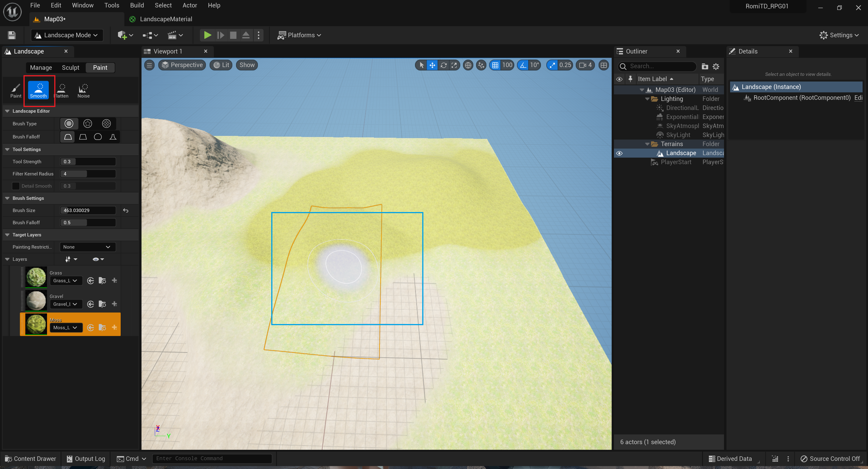This screenshot has height=469, width=868.
Task: Adjust the Tool Strength slider
Action: 88,162
